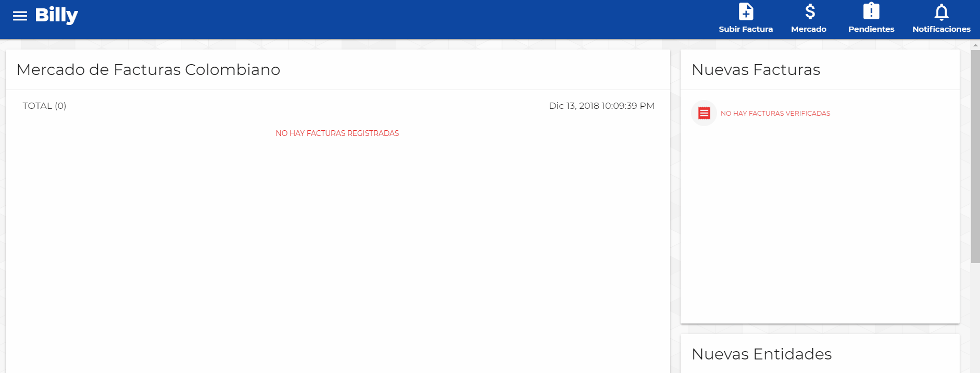Click the Mercado dollar sign icon

(810, 11)
